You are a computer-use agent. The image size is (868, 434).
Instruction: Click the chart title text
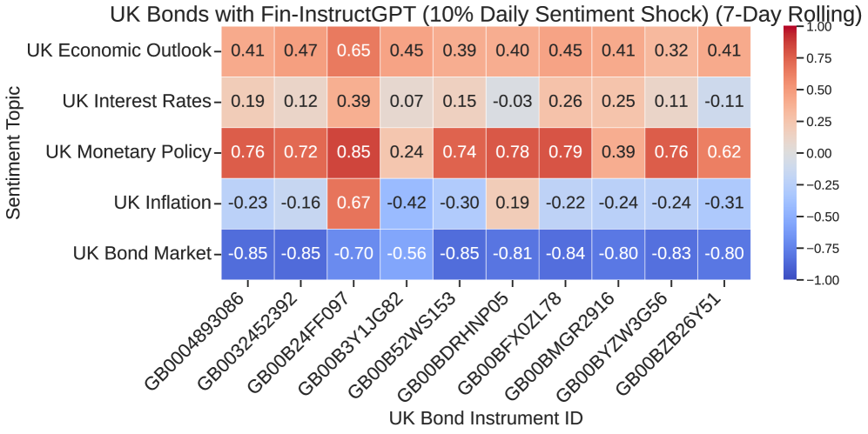click(x=486, y=13)
